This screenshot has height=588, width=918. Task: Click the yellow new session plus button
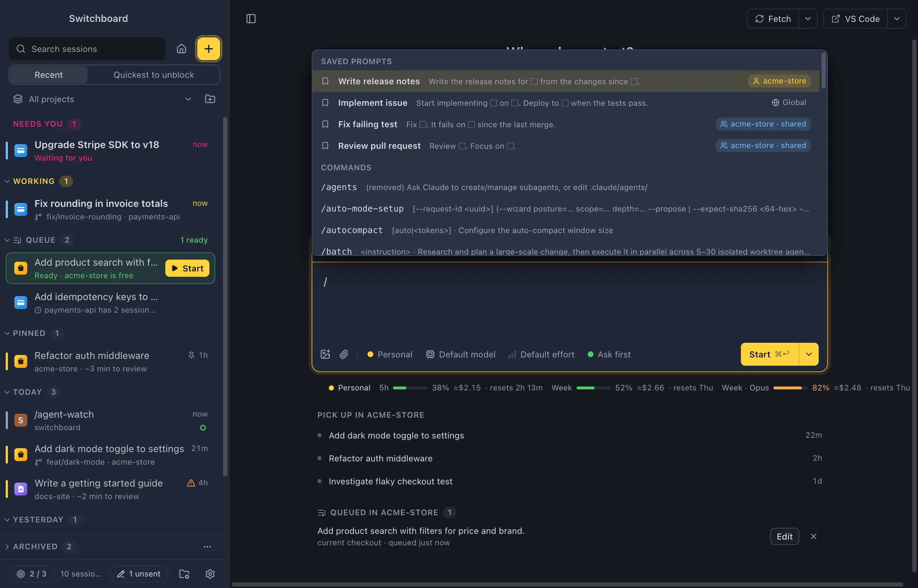point(208,49)
